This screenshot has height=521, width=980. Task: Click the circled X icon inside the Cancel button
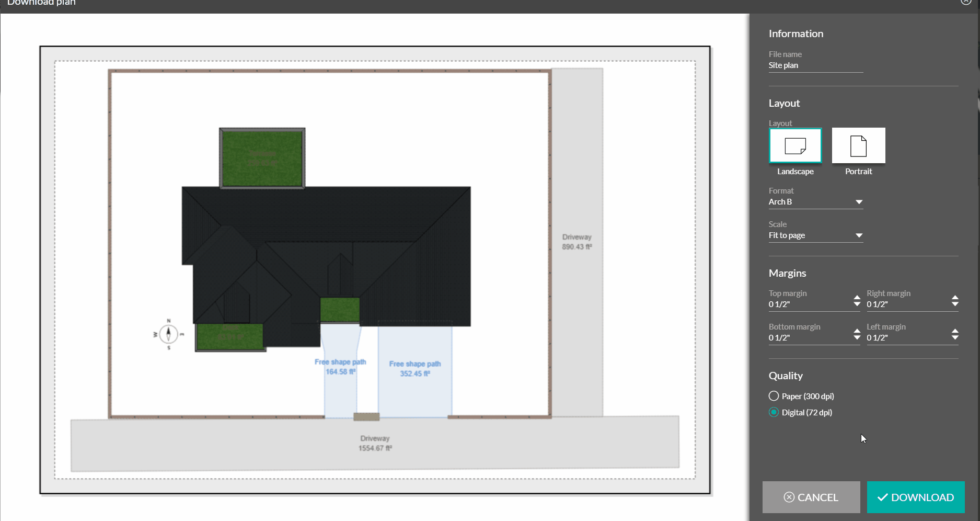(790, 497)
